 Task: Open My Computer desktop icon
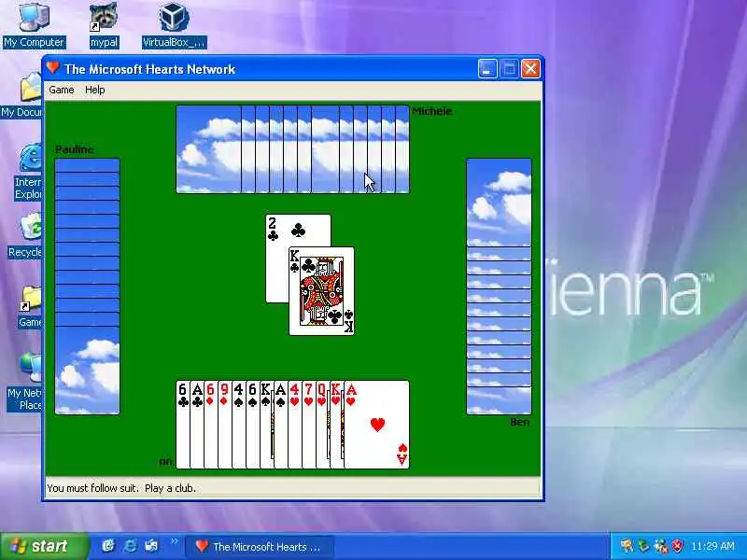pos(34,25)
